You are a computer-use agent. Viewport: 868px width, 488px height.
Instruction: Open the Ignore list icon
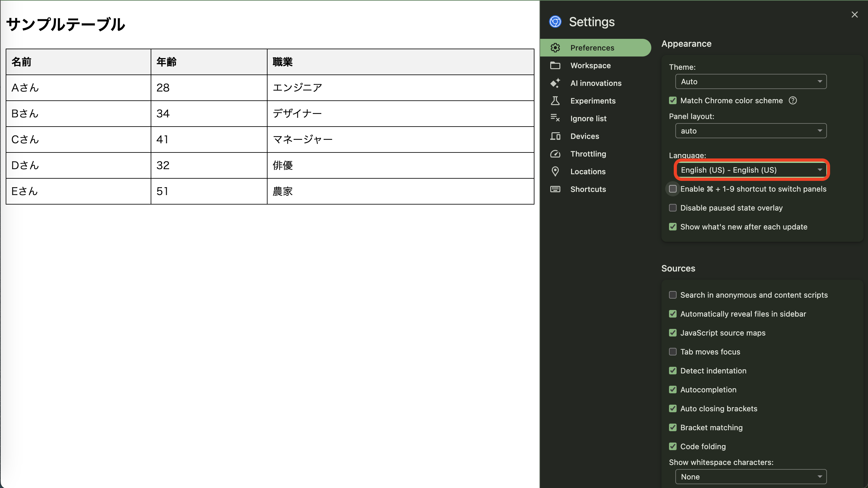coord(555,118)
